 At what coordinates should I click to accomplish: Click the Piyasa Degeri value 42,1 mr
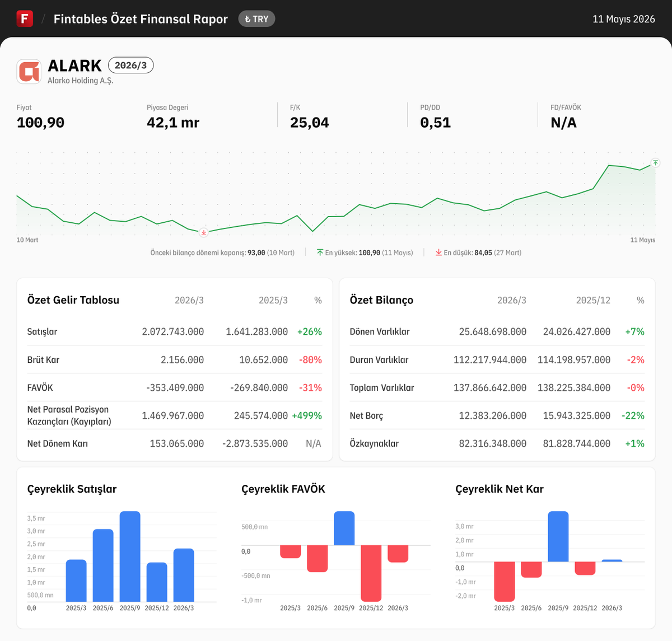point(173,123)
